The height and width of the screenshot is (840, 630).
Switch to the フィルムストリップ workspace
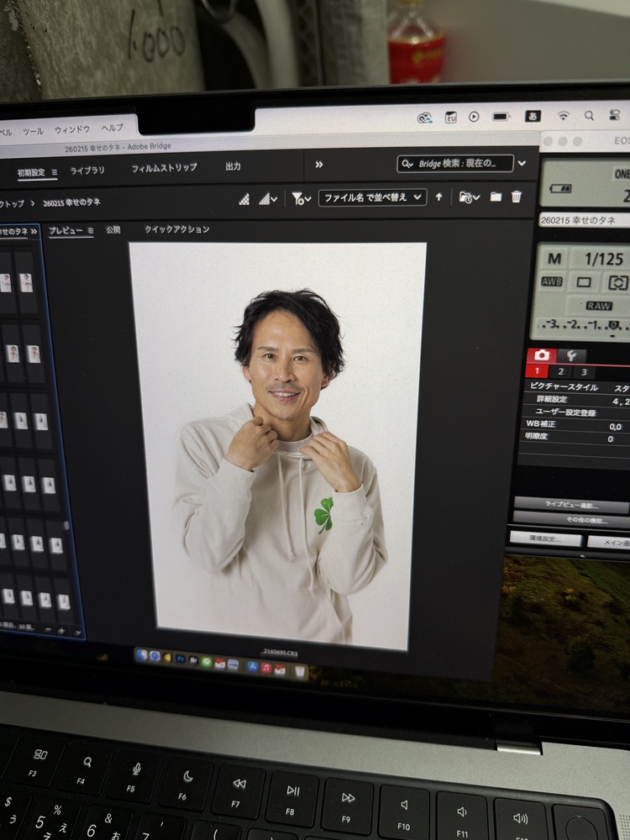pyautogui.click(x=164, y=168)
